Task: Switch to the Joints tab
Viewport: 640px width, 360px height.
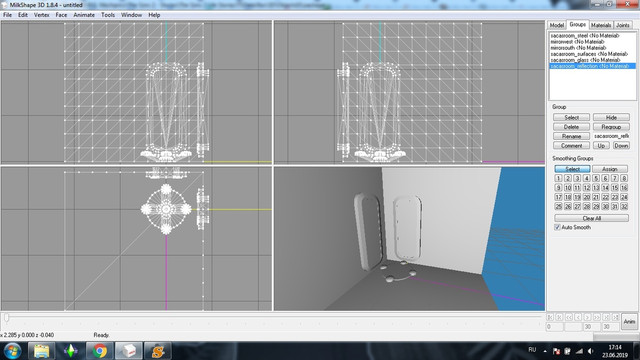Action: coord(622,25)
